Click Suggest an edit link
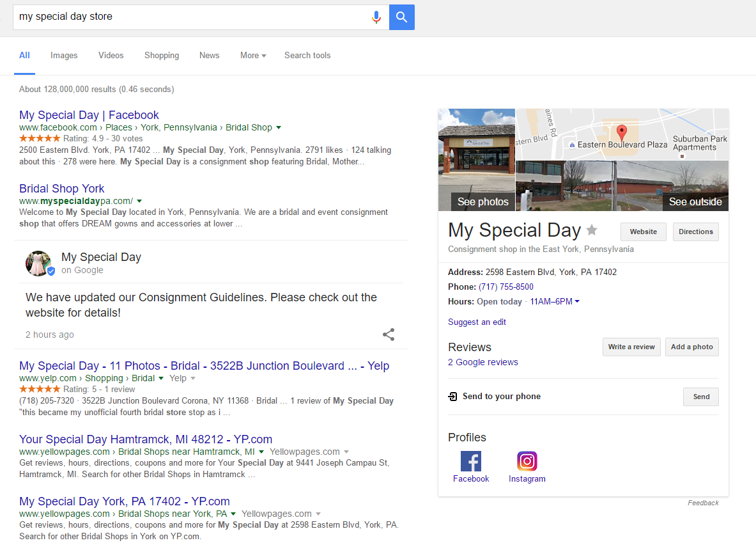 [x=477, y=322]
